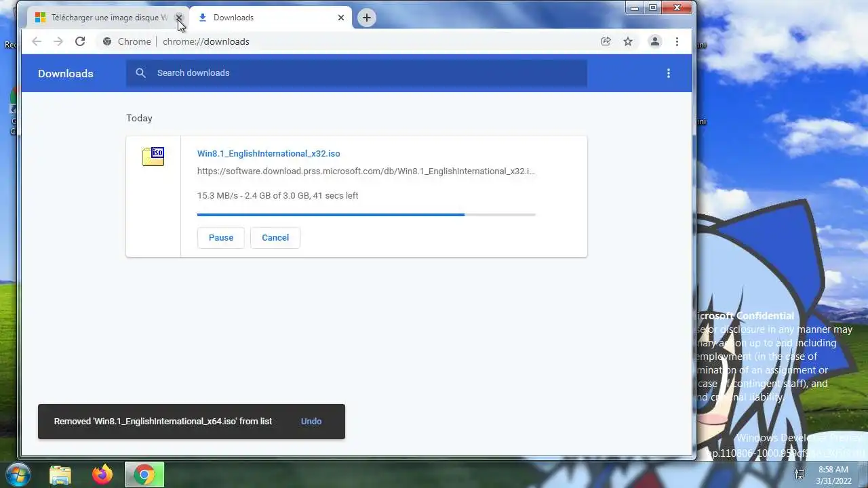The height and width of the screenshot is (488, 868).
Task: Reload the downloads page
Action: pyautogui.click(x=80, y=41)
